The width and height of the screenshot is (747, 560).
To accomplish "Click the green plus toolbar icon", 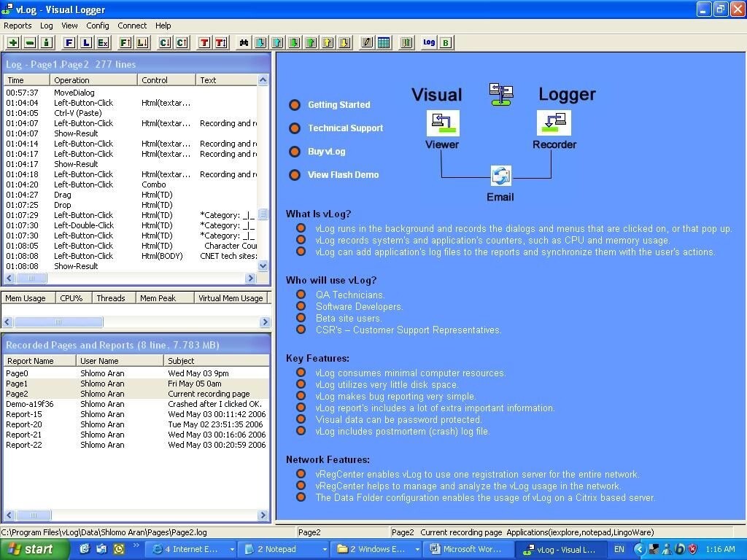I will [13, 43].
